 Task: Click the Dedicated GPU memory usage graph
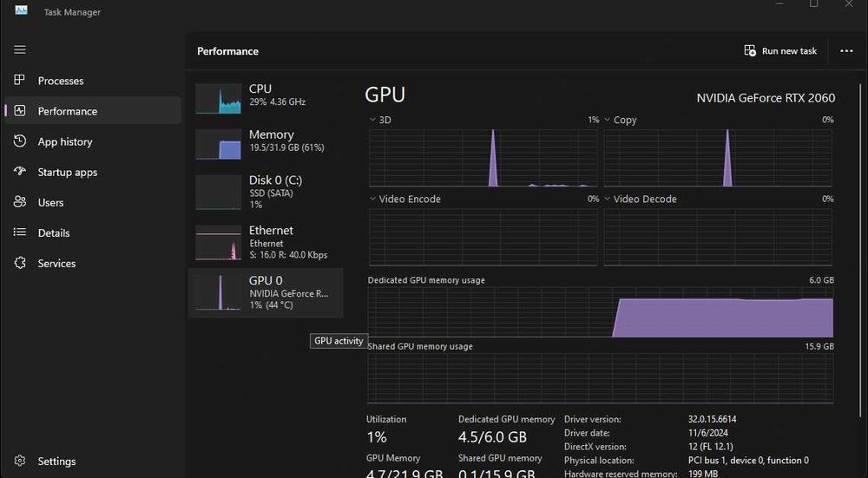[600, 312]
